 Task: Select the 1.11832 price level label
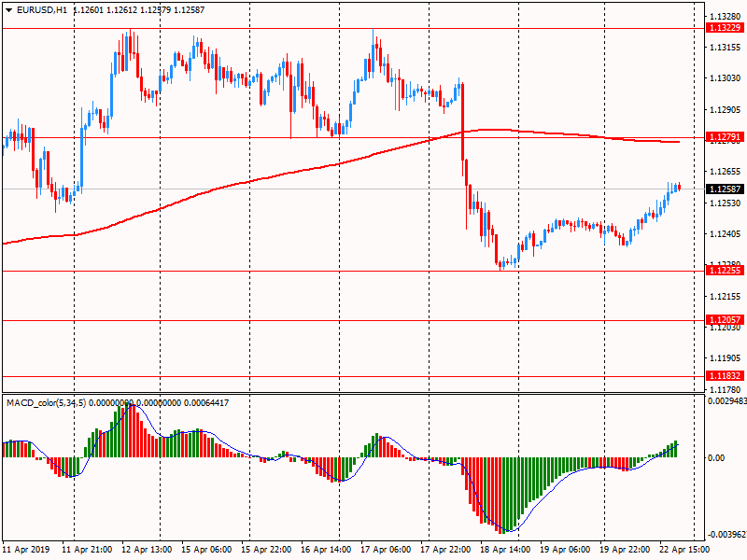pos(726,376)
